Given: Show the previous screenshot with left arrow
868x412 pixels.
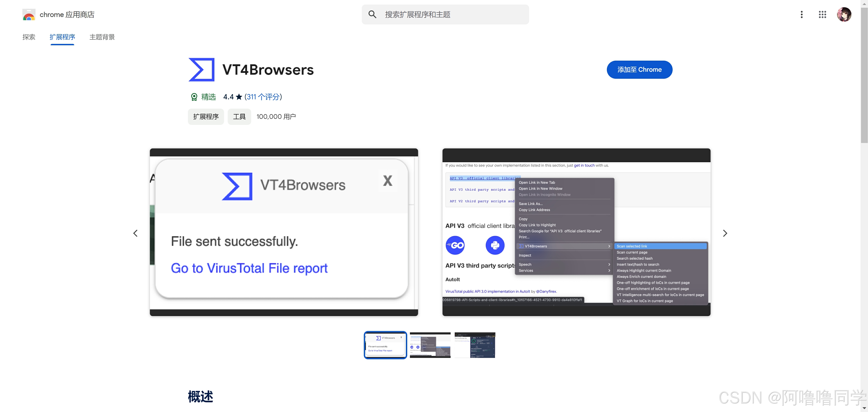Looking at the screenshot, I should pos(135,233).
